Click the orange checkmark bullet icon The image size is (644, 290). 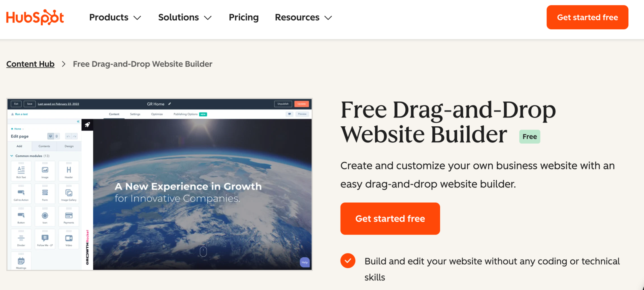tap(348, 261)
